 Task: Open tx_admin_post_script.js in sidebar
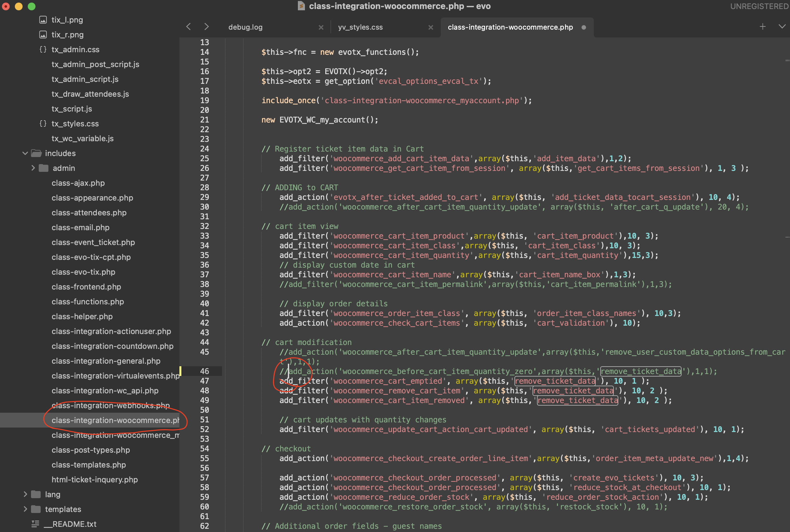pyautogui.click(x=96, y=64)
